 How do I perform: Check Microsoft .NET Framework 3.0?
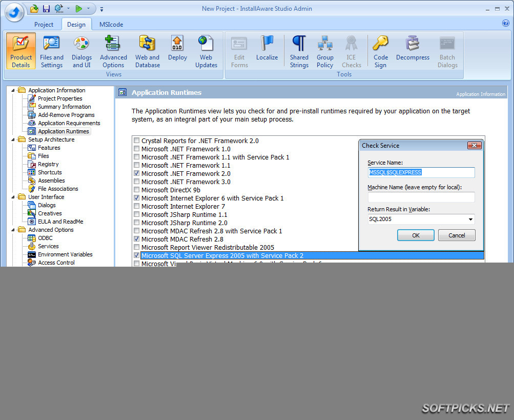tap(137, 182)
